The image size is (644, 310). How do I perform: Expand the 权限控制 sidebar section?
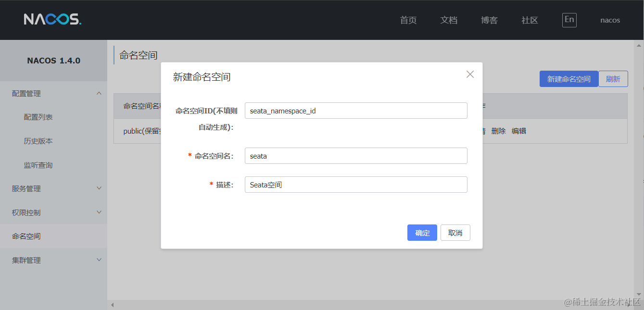click(53, 212)
